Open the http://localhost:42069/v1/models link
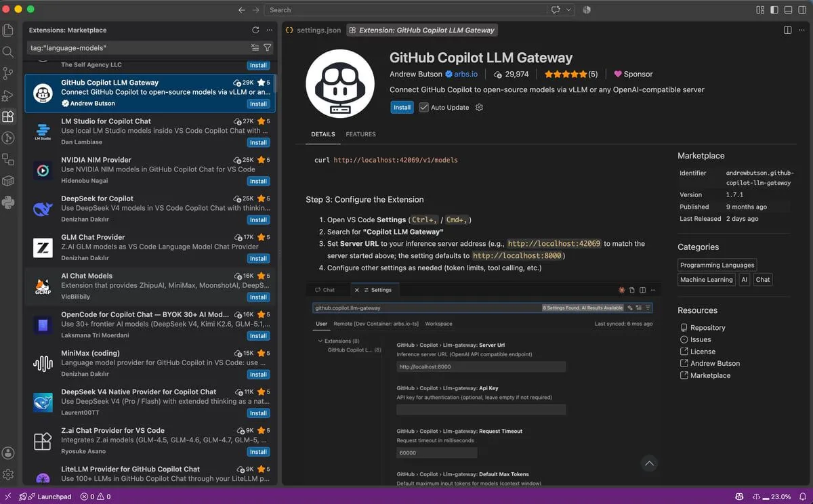 coord(396,160)
